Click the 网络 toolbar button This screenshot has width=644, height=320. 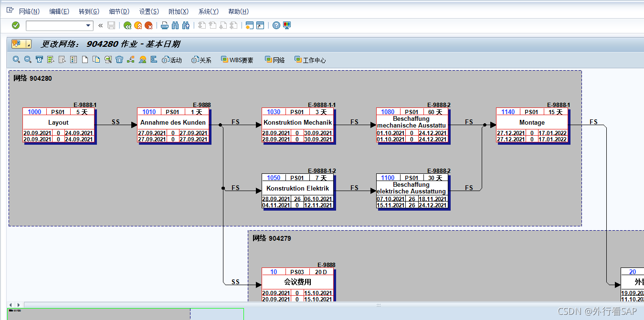[274, 60]
